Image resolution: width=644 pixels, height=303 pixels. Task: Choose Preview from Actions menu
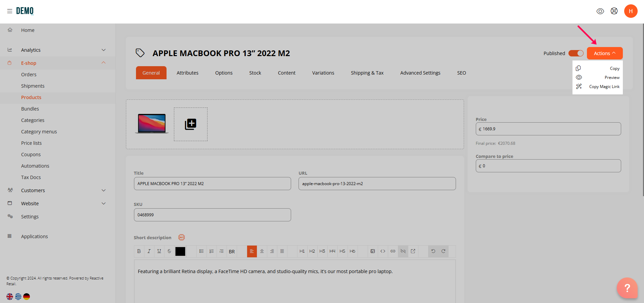click(598, 78)
